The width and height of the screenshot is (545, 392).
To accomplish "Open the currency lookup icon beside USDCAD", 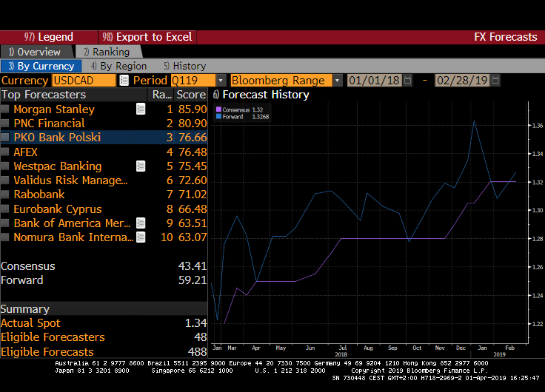I will (124, 81).
